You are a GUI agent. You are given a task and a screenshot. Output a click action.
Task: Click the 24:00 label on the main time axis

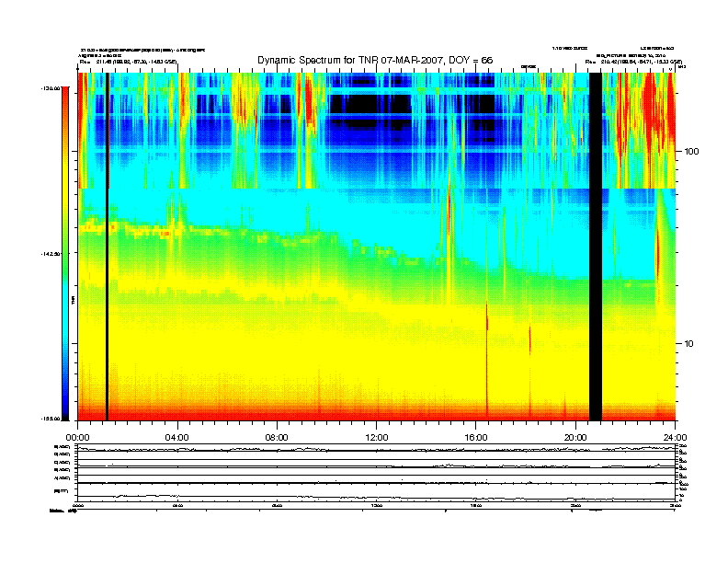(675, 438)
